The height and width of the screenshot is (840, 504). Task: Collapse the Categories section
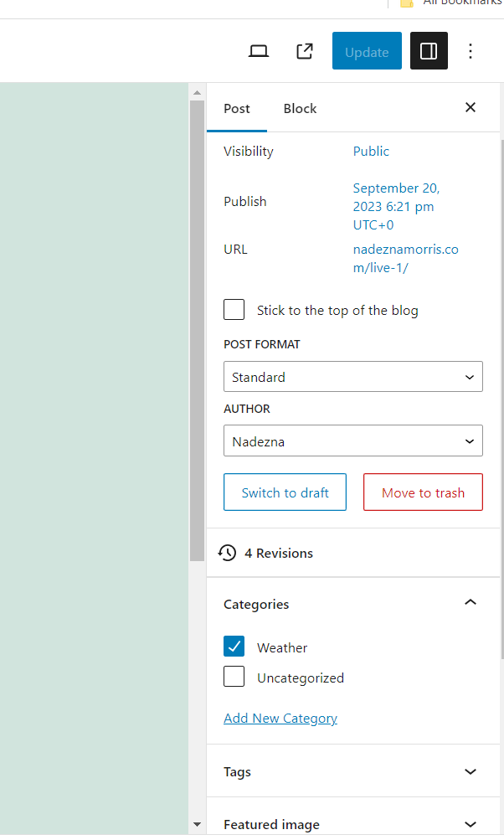471,603
